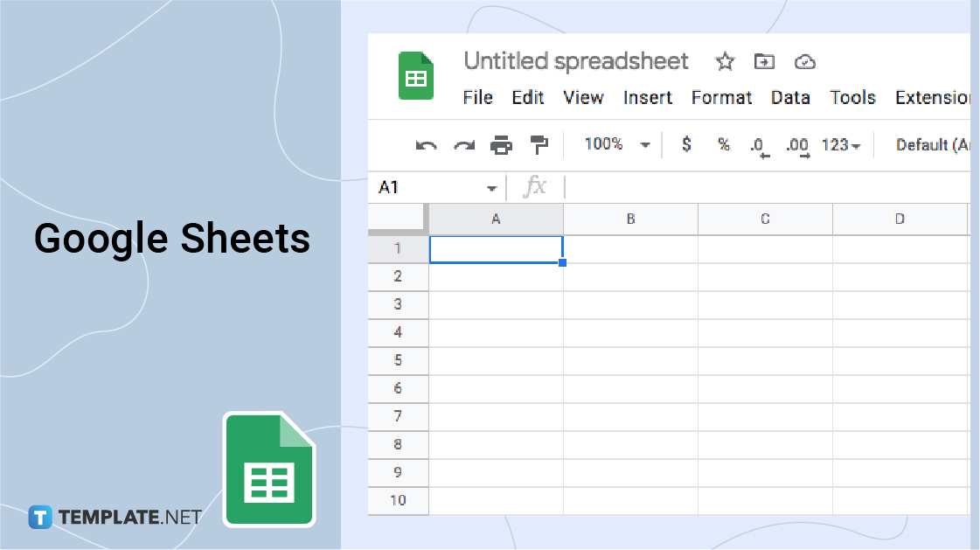Open the Tools menu
The image size is (980, 550).
(852, 98)
